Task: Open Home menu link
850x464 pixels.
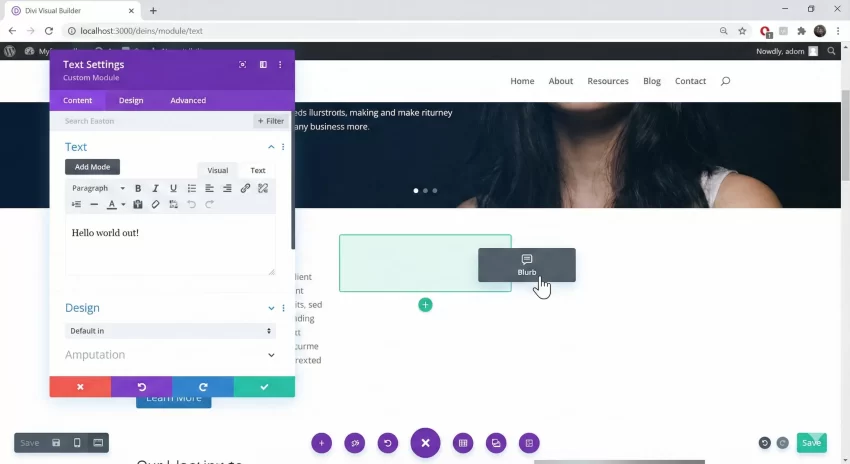Action: tap(522, 81)
